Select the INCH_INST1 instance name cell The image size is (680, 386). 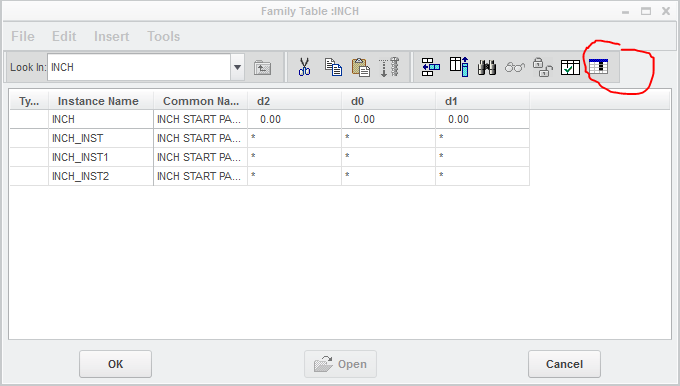pyautogui.click(x=101, y=157)
